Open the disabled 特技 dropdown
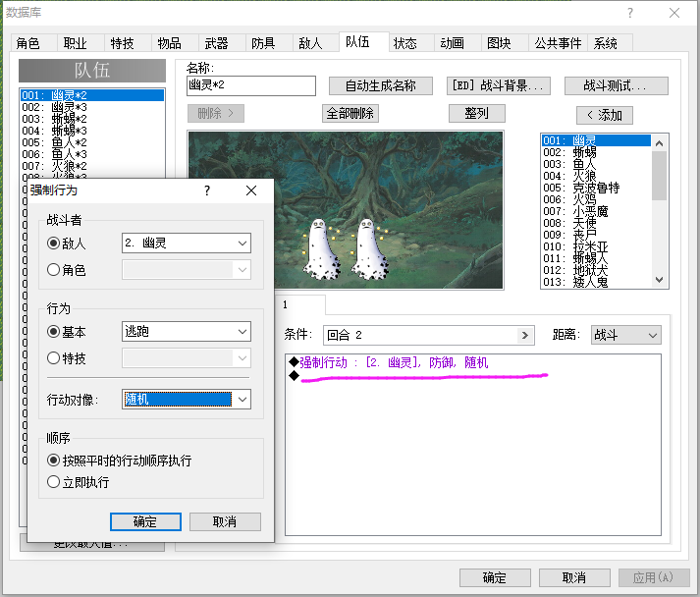700x597 pixels. 187,358
